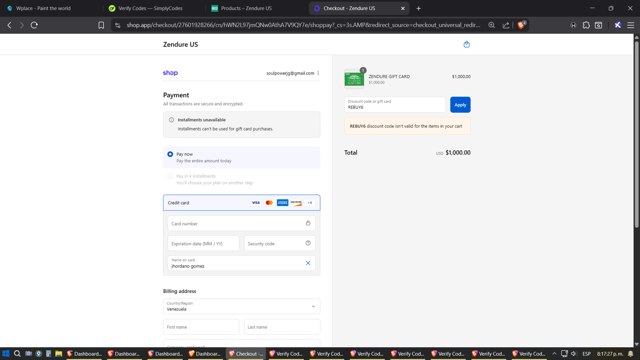Open the notifications bell in the taskbar
The image size is (640, 360).
(631, 353)
